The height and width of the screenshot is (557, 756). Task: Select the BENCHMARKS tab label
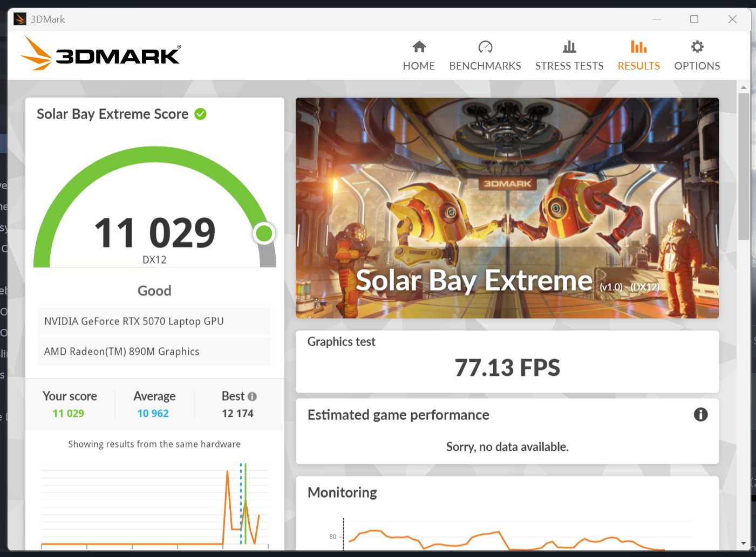[485, 66]
